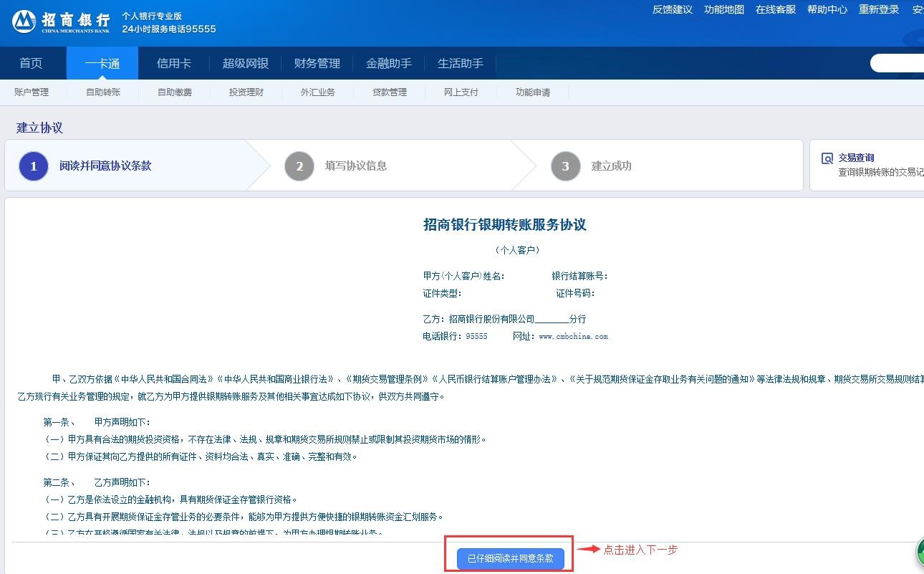This screenshot has width=924, height=574.
Task: Open the 贷款管理 submenu
Action: (390, 92)
